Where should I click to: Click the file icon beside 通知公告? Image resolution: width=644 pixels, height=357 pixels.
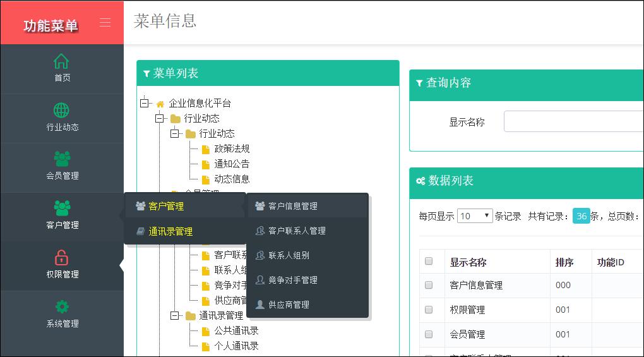click(x=206, y=164)
